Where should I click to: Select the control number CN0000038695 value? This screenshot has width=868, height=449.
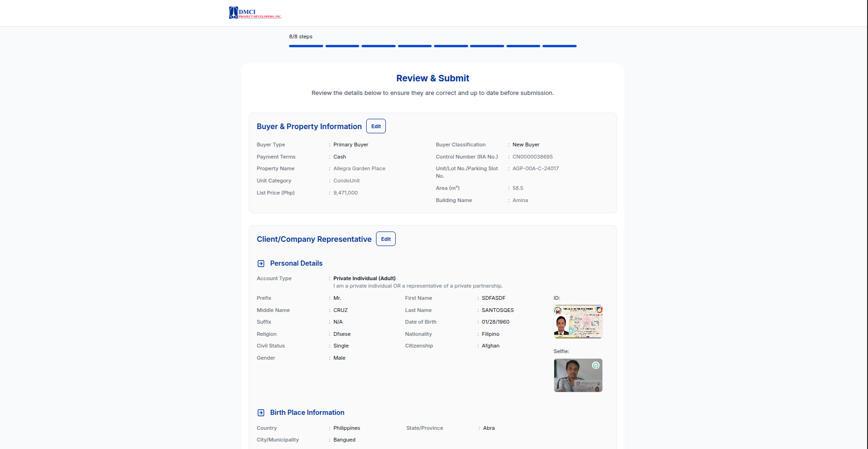click(x=533, y=157)
